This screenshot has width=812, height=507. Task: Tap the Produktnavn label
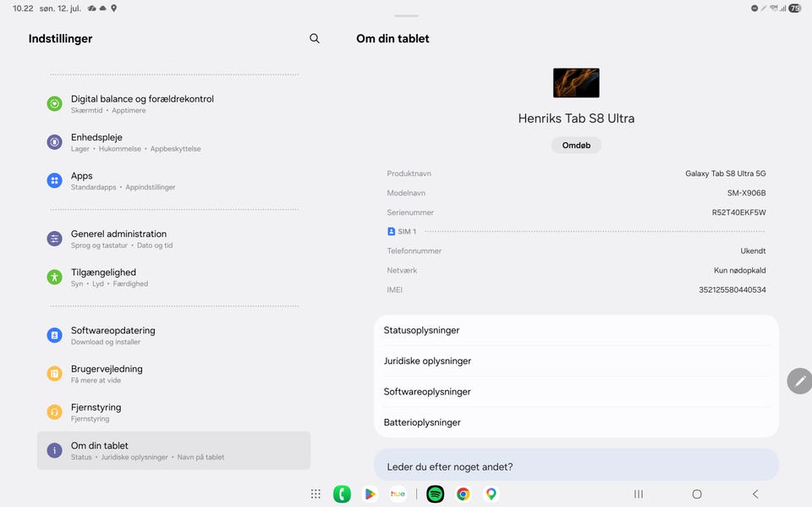coord(409,174)
